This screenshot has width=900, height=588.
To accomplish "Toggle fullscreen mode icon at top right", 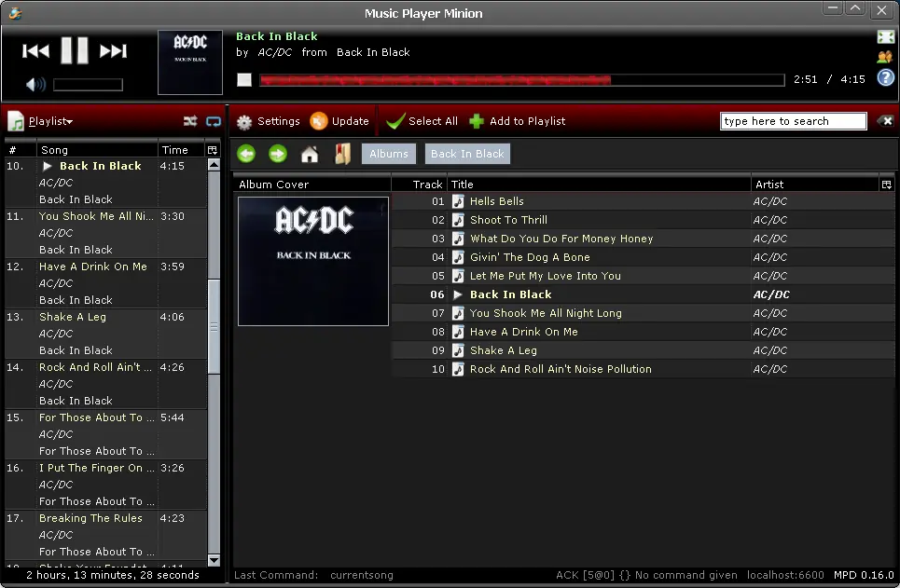I will 886,37.
